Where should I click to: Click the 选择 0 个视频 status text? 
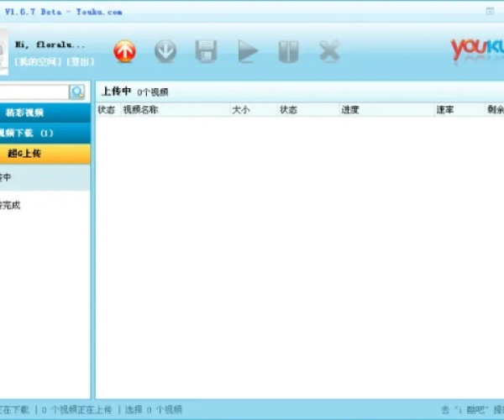coord(154,410)
